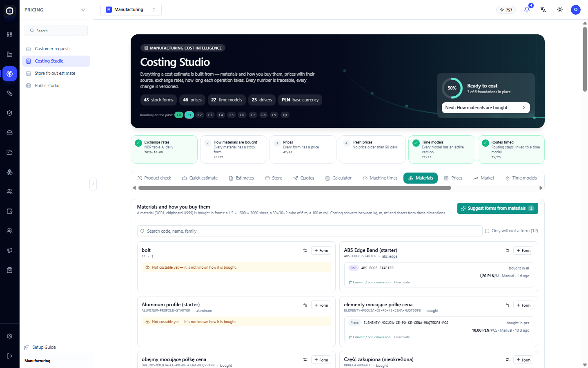Open the Setup Guide link
588x368 pixels.
[40, 347]
